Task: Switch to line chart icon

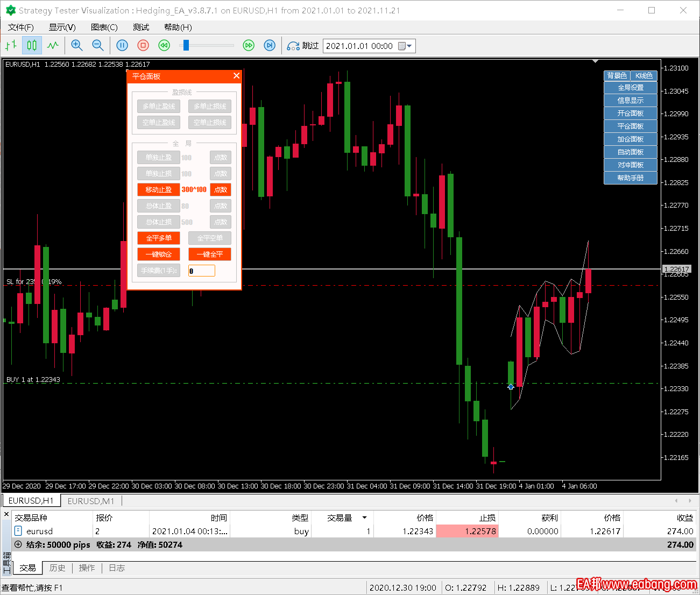Action: pos(53,46)
